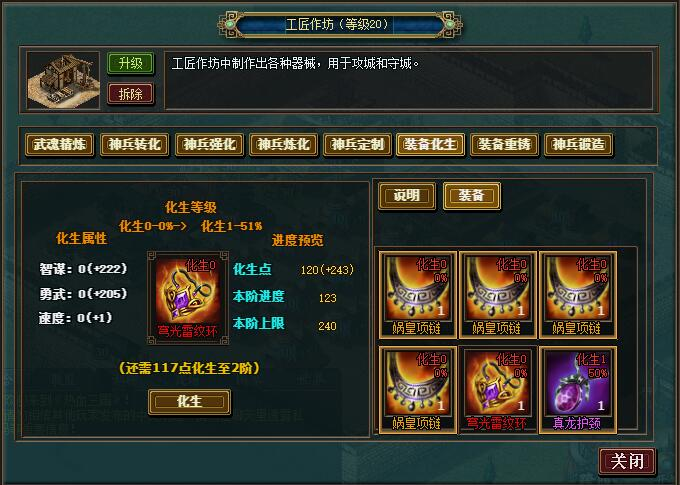The image size is (680, 485).
Task: Select the 娲皇项链 in the bottom row
Action: pos(418,390)
